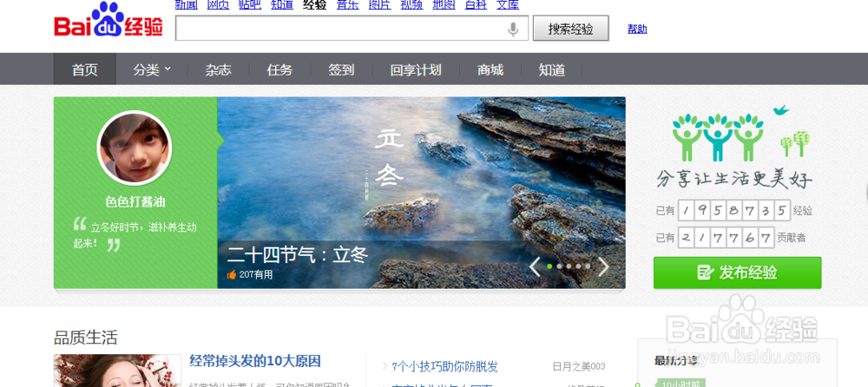Viewport: 868px width, 387px height.
Task: Open the 任务 navigation tab
Action: click(x=279, y=69)
